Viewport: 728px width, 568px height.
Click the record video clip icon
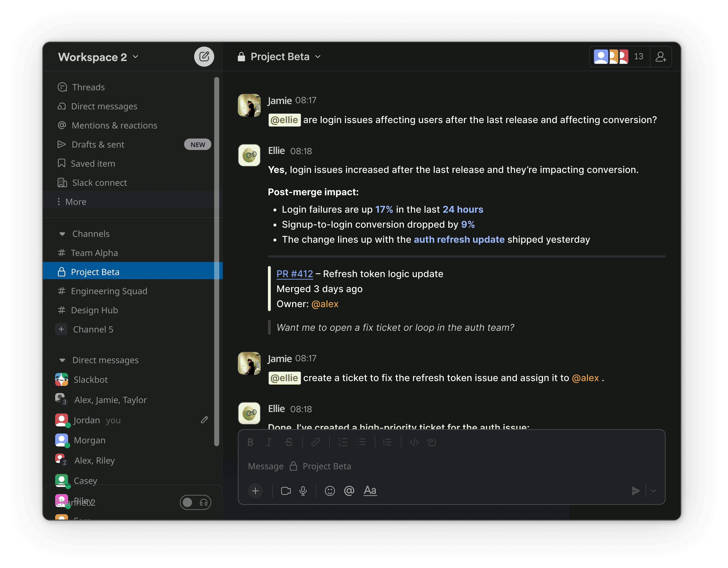pyautogui.click(x=286, y=491)
